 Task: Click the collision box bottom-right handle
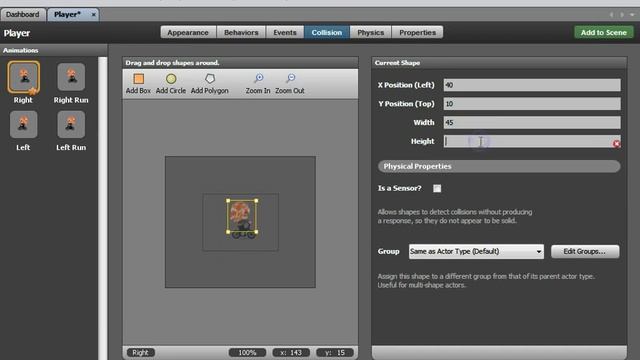pos(256,232)
